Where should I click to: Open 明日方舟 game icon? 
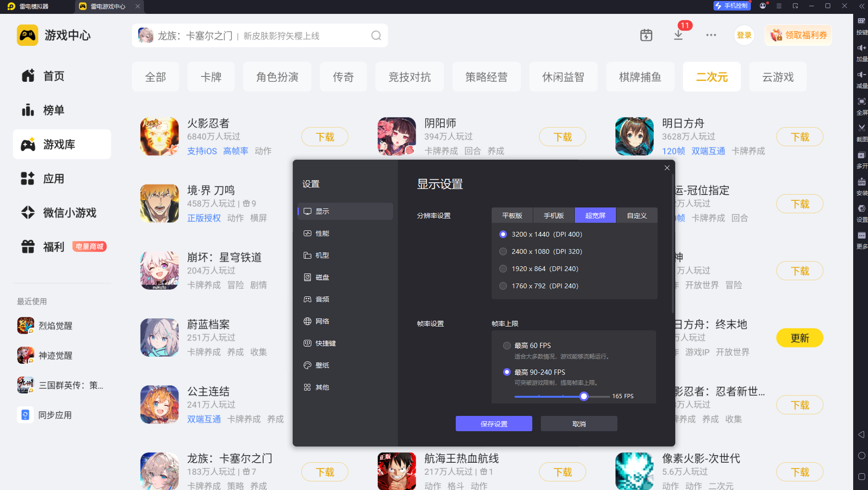634,136
